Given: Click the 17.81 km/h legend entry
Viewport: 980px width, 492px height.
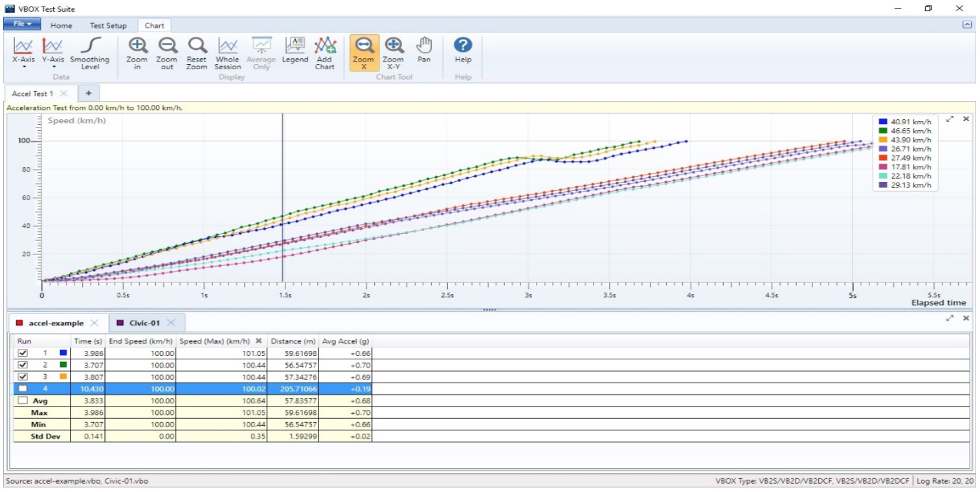Looking at the screenshot, I should 904,167.
